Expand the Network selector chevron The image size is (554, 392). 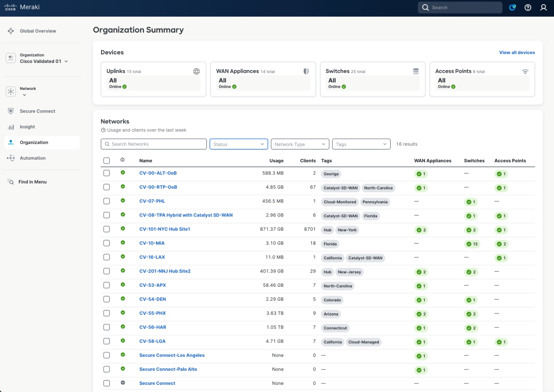pos(25,95)
